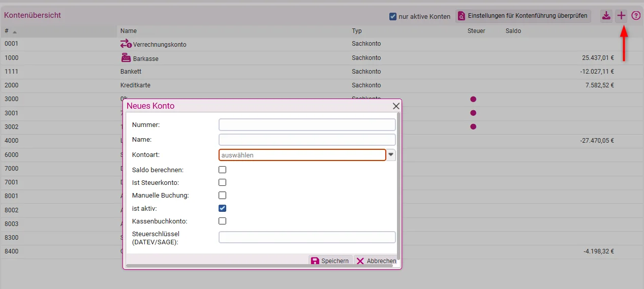This screenshot has height=289, width=644.
Task: Uncheck the ist aktiv checkbox
Action: [222, 208]
